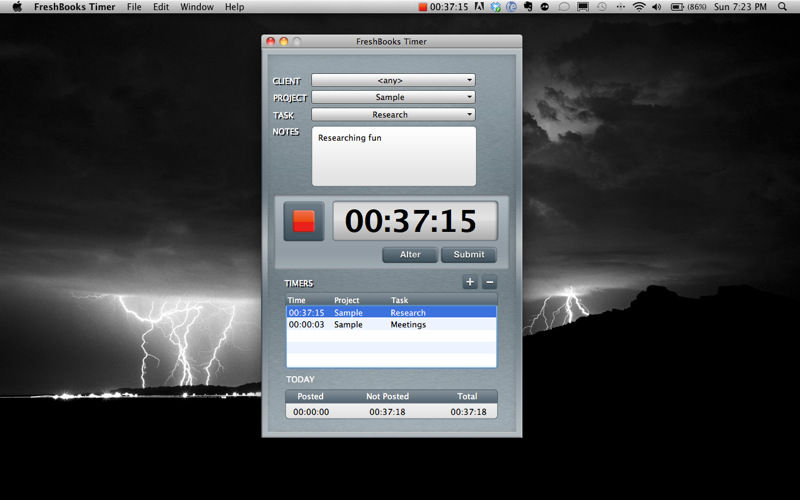
Task: Click the Project column header in Timers
Action: coord(347,300)
